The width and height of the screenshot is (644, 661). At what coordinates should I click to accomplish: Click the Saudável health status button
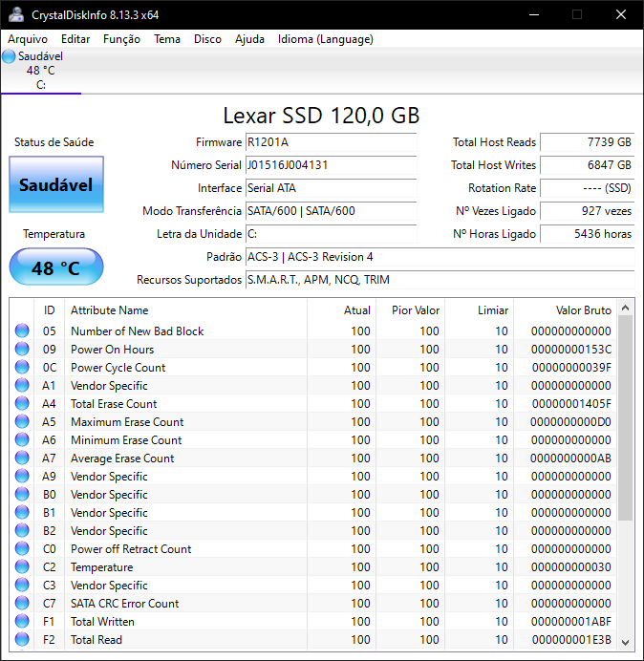click(x=56, y=184)
